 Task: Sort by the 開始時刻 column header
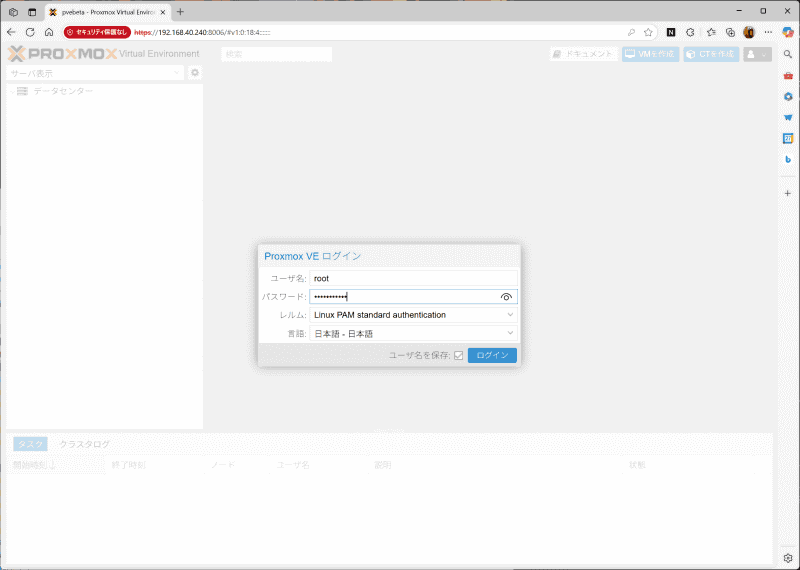[x=55, y=465]
